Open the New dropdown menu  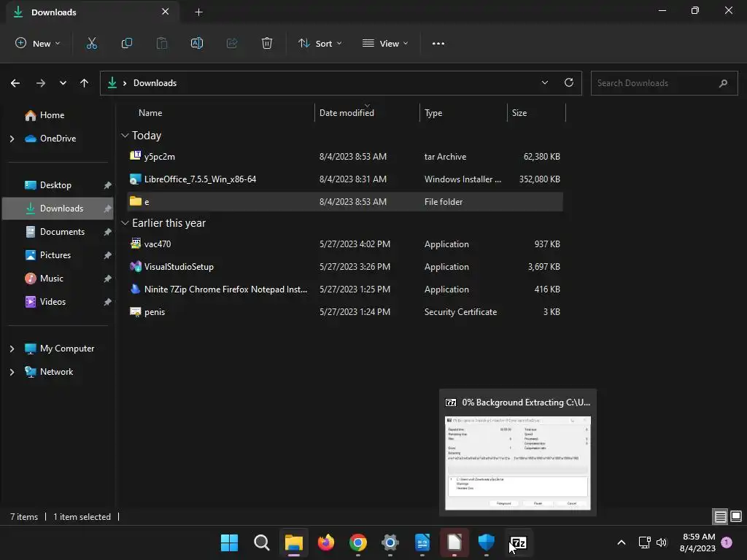[x=38, y=43]
